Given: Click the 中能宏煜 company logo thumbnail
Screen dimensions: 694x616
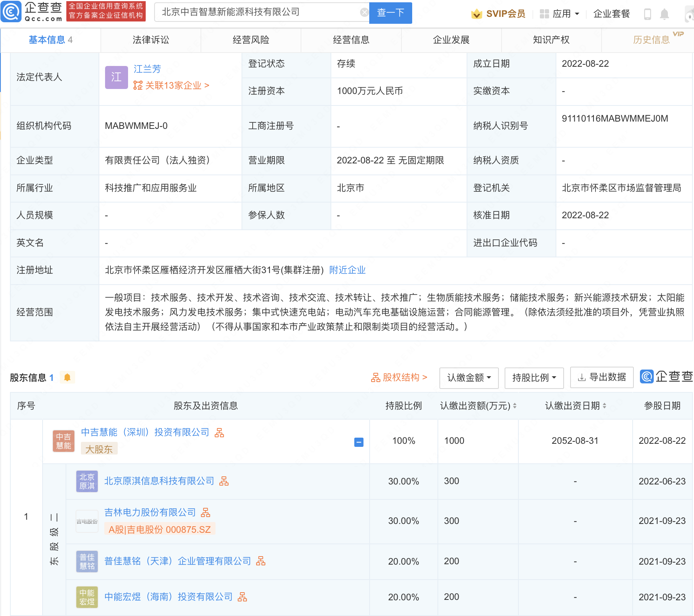Looking at the screenshot, I should (87, 597).
